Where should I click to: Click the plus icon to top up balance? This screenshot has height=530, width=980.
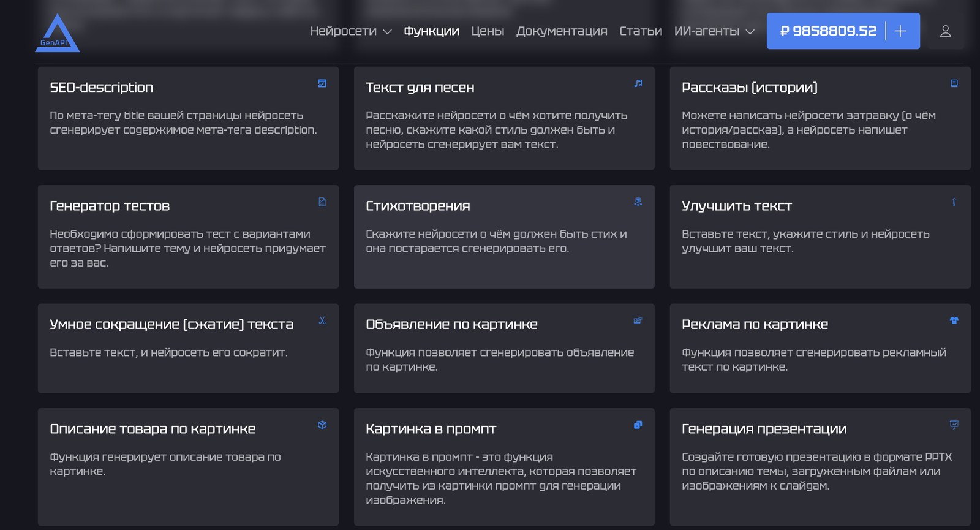(x=900, y=31)
